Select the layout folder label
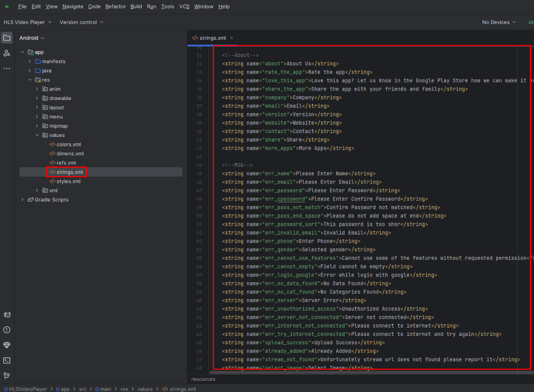 [57, 107]
